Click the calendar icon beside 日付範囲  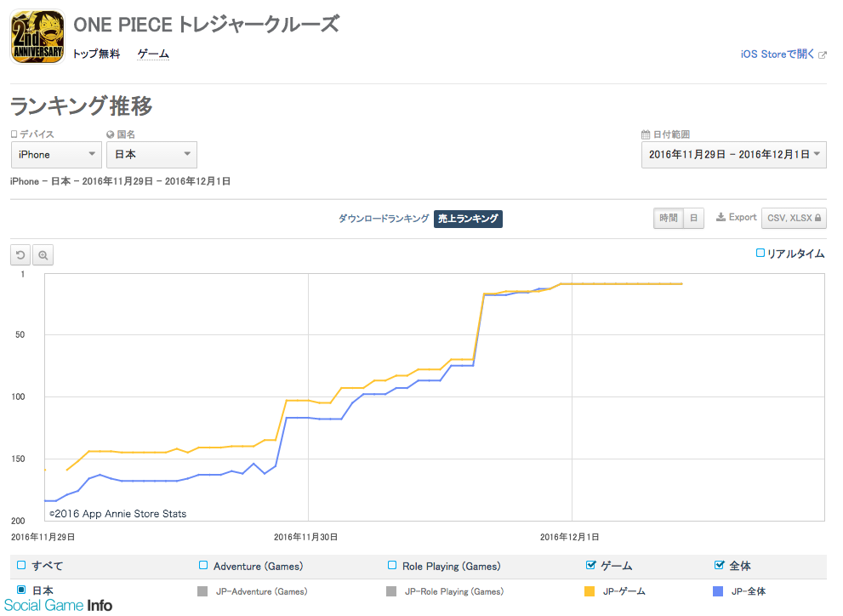coord(646,134)
